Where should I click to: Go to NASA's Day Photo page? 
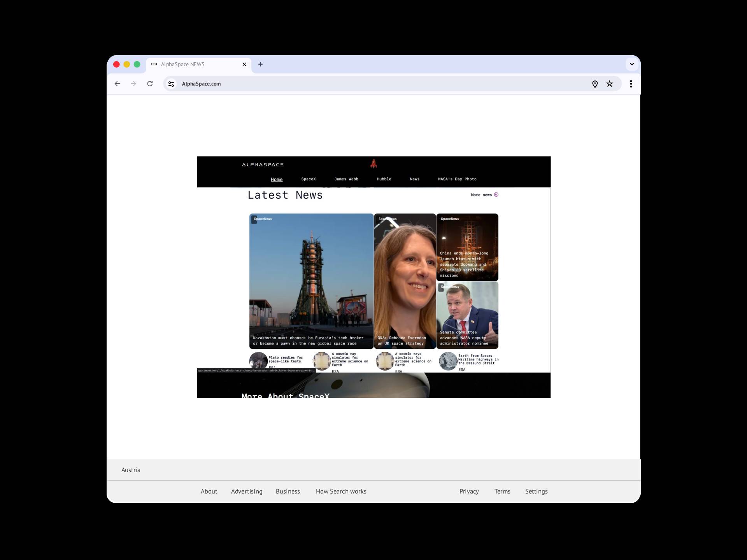click(x=457, y=179)
